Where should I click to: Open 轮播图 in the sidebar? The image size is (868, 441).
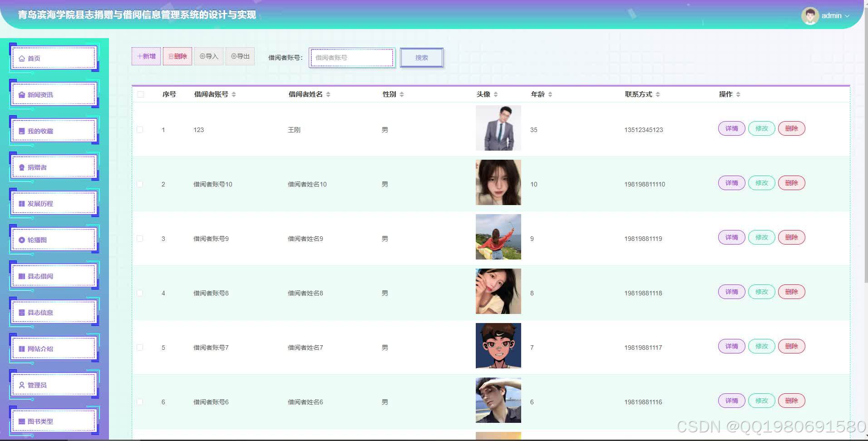pos(54,240)
